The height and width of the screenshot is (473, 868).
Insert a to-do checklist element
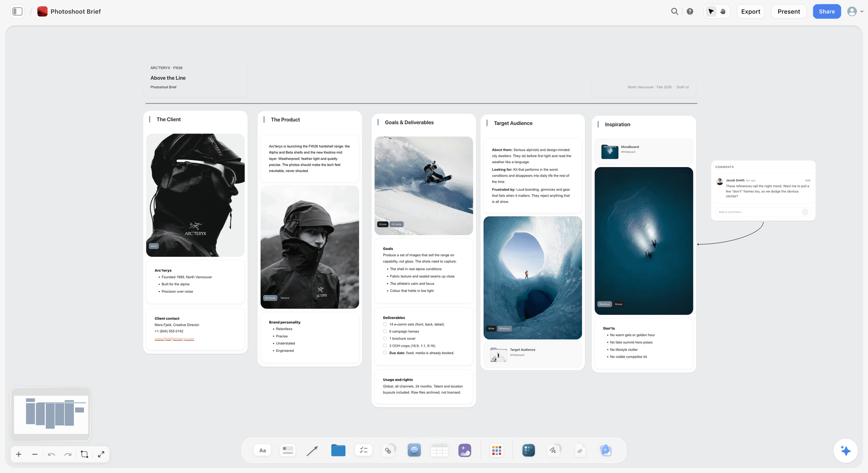[x=363, y=450]
